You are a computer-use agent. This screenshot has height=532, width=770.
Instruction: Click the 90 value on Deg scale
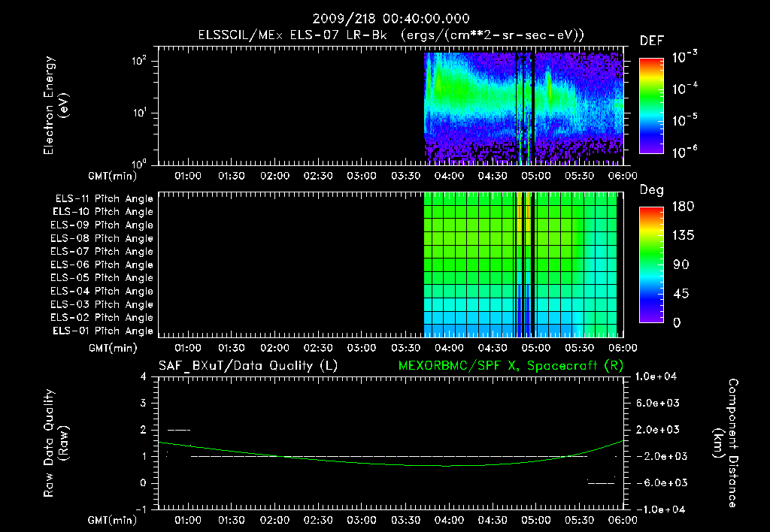click(681, 265)
